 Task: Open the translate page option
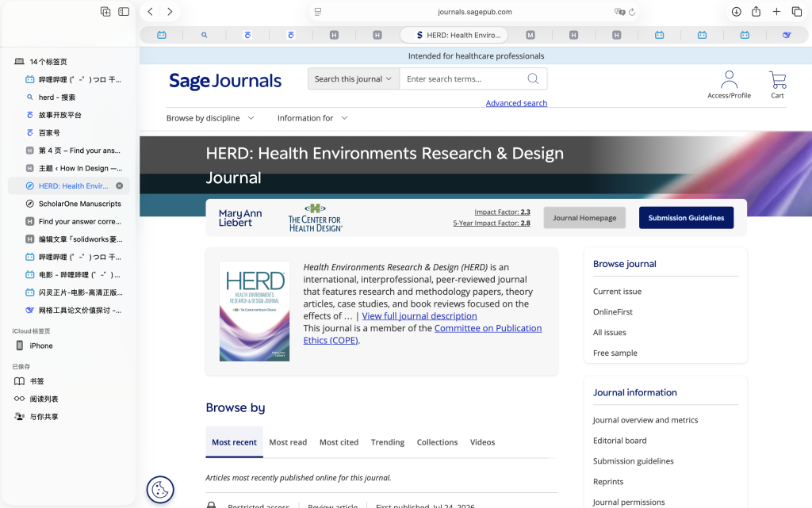(x=619, y=12)
